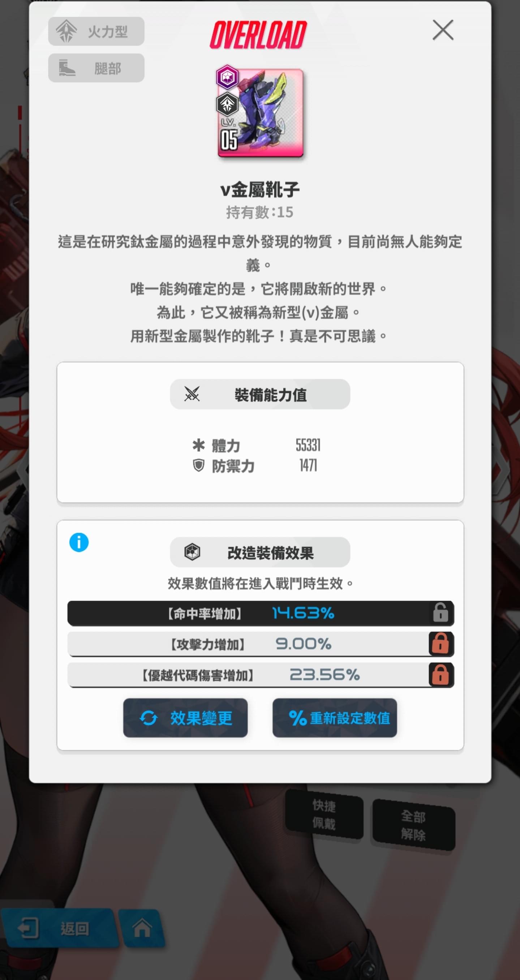
Task: Click the 腿部 boot slot tag
Action: coord(96,68)
